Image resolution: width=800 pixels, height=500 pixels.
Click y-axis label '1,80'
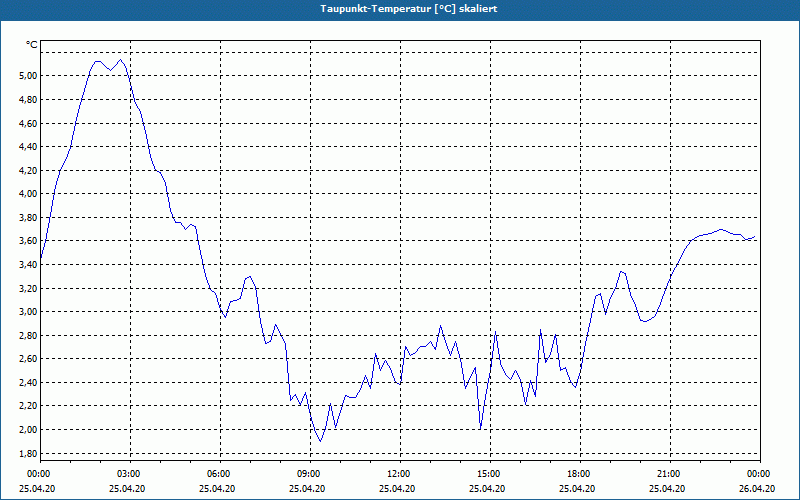28,453
